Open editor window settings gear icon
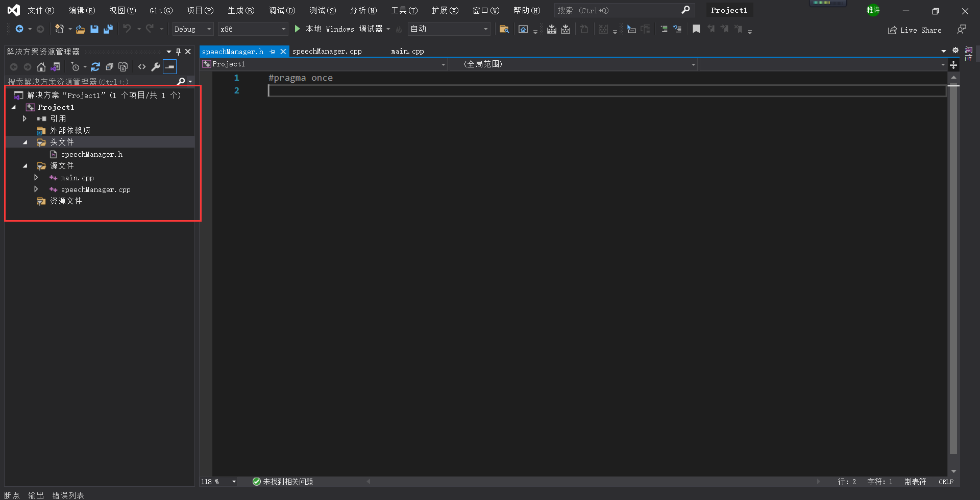The height and width of the screenshot is (500, 980). click(x=955, y=51)
